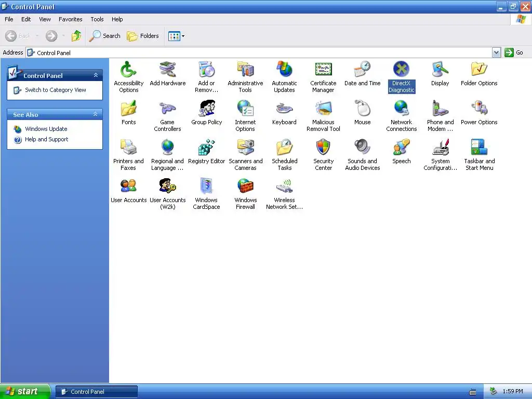This screenshot has height=399, width=532.
Task: Open the Add Hardware wizard icon
Action: click(168, 70)
